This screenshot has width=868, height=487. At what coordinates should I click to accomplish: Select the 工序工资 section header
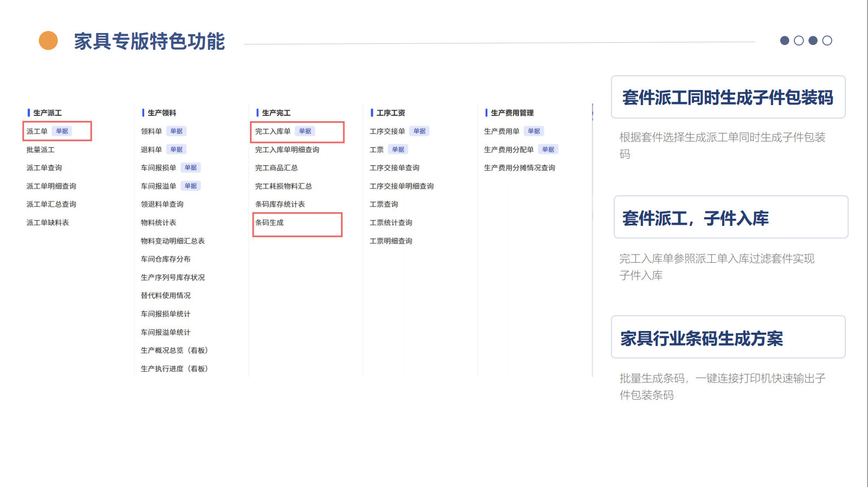(x=390, y=113)
